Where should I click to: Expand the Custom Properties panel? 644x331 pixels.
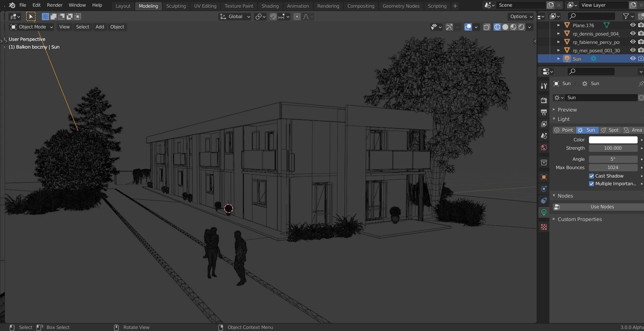point(579,219)
